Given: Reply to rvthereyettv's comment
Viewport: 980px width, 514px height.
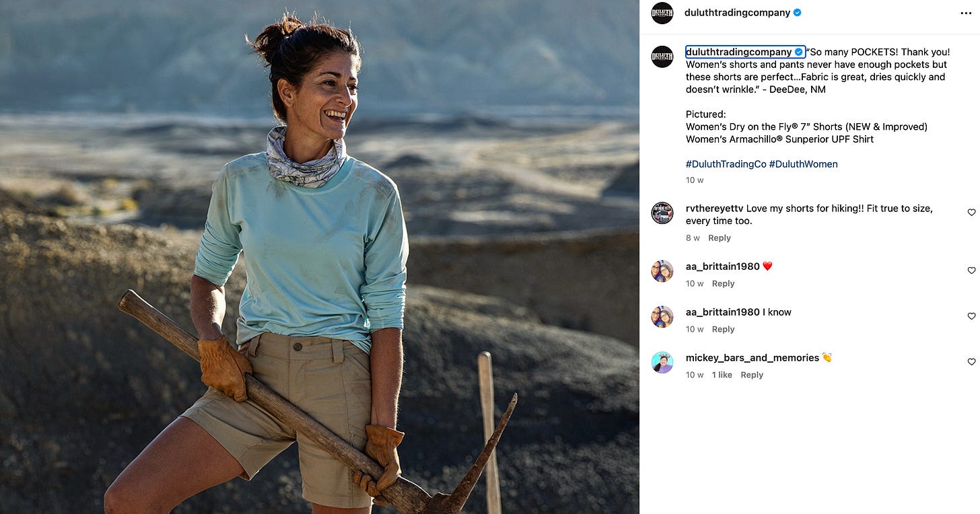Looking at the screenshot, I should click(720, 238).
